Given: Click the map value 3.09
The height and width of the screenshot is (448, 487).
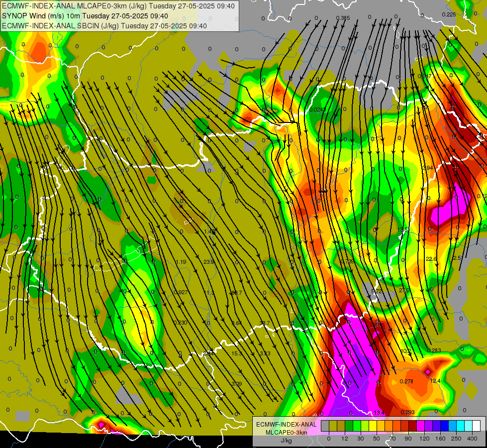Looking at the screenshot, I should coord(236,384).
